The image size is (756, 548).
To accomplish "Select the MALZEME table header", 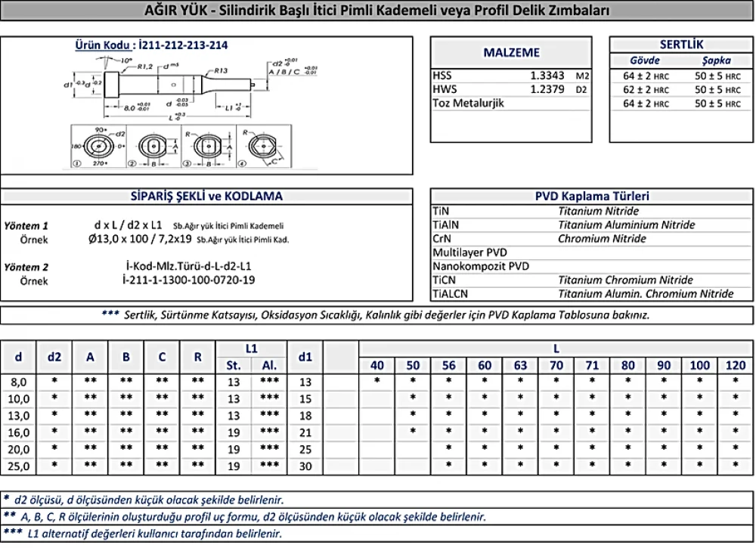I will click(x=511, y=53).
